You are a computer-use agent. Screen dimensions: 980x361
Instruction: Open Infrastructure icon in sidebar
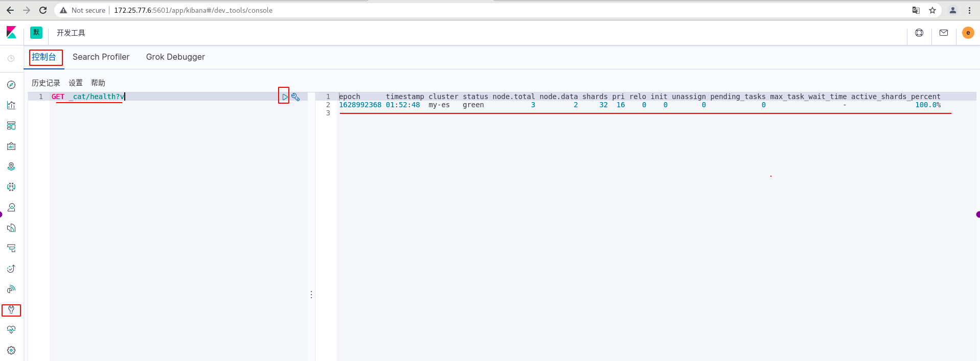11,207
